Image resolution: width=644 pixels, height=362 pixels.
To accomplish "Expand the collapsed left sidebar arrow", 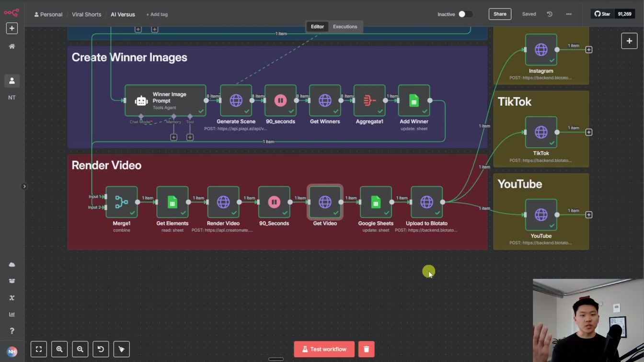I will pyautogui.click(x=24, y=186).
